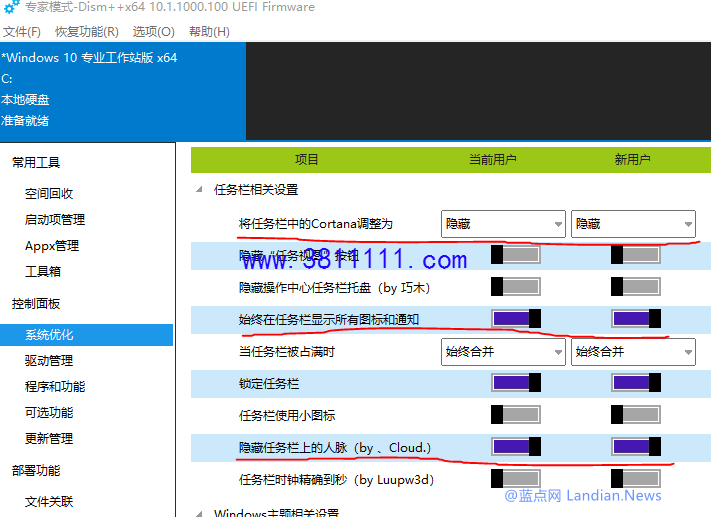Toggle 锁定任务栏 for current user

pyautogui.click(x=516, y=383)
